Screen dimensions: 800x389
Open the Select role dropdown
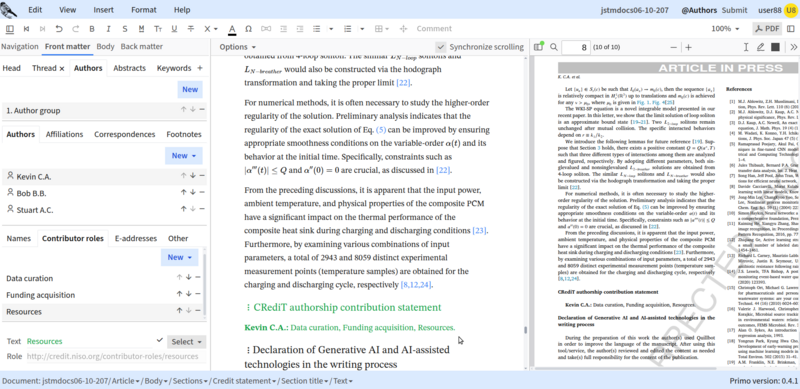click(186, 342)
